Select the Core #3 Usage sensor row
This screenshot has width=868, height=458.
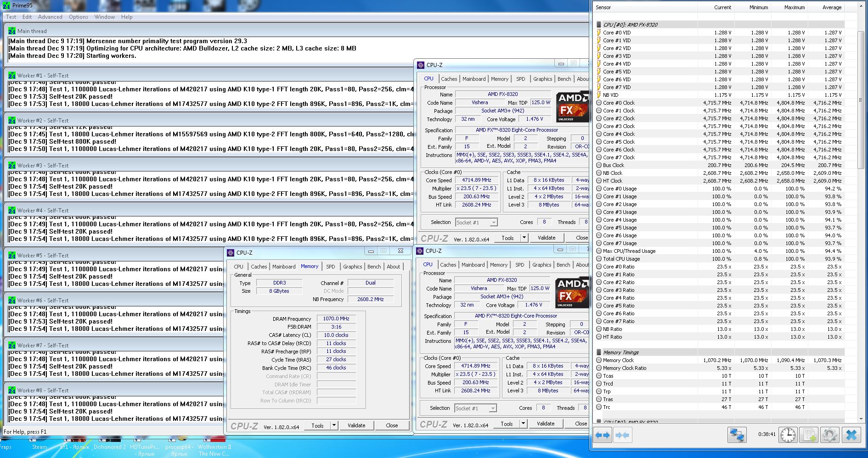719,212
